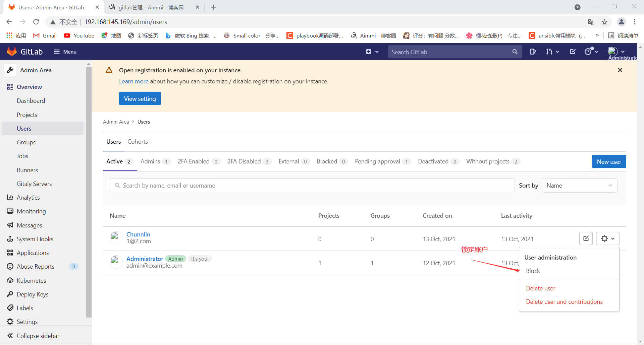The width and height of the screenshot is (644, 345).
Task: Open the to-do list icon
Action: pos(573,52)
